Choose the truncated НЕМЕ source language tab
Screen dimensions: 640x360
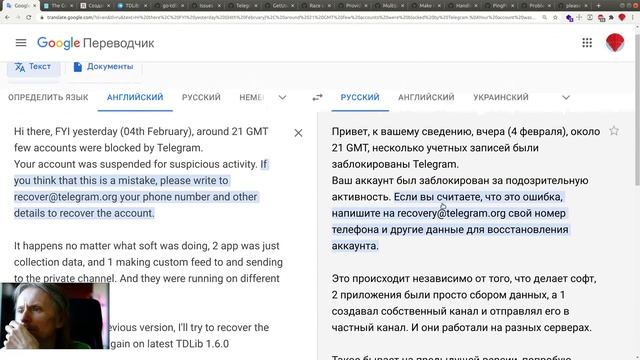[x=251, y=97]
